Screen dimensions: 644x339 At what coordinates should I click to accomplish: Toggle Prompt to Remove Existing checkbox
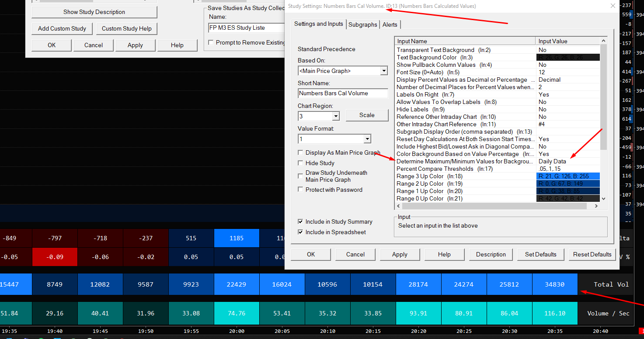[x=211, y=42]
